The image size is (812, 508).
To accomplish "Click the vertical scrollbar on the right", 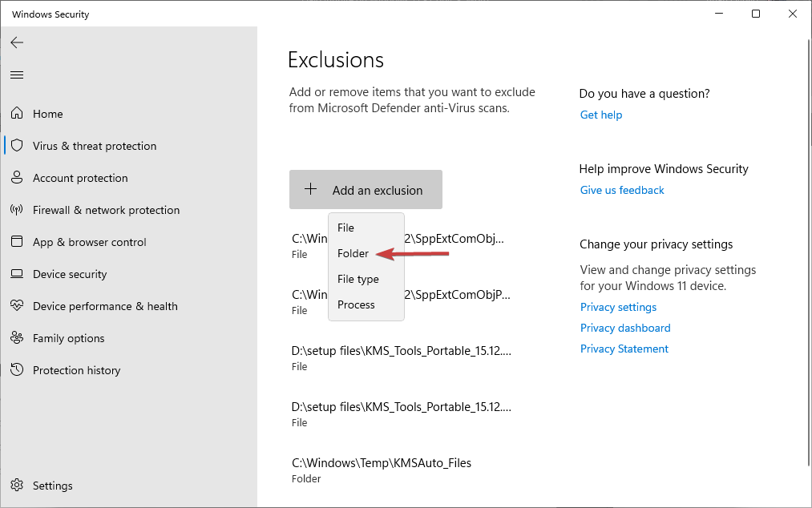I will (x=809, y=252).
